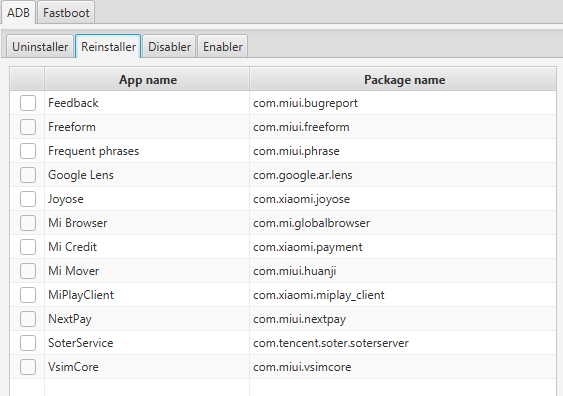Select the Mi Browser app name

(x=78, y=223)
